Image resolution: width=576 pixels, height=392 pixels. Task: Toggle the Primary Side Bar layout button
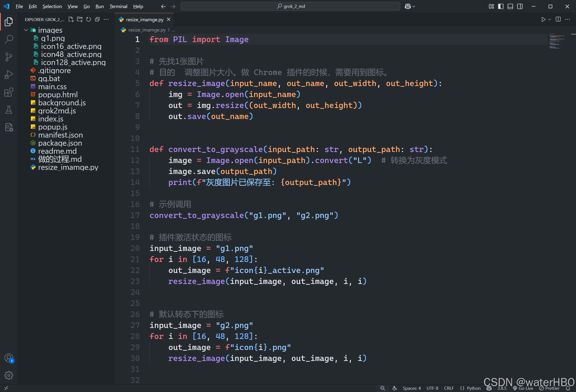pos(501,6)
